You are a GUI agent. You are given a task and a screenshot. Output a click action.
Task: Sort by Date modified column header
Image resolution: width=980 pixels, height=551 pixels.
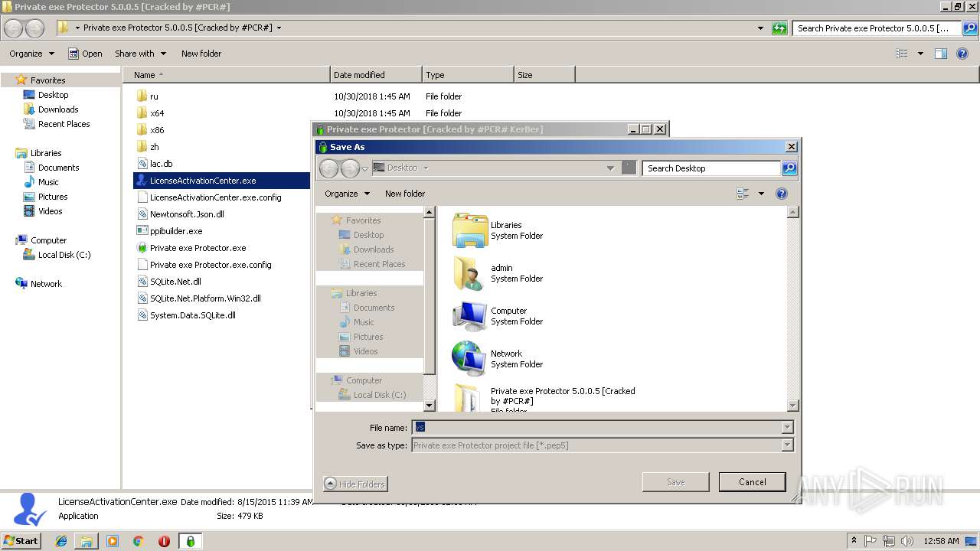point(376,75)
